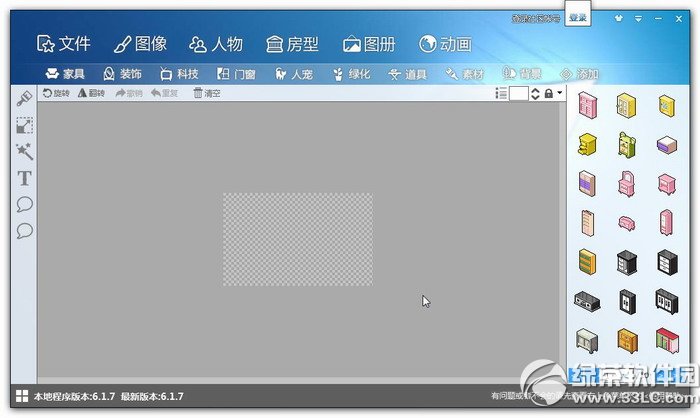Open the 文件 (File) menu
700x418 pixels.
tap(64, 44)
